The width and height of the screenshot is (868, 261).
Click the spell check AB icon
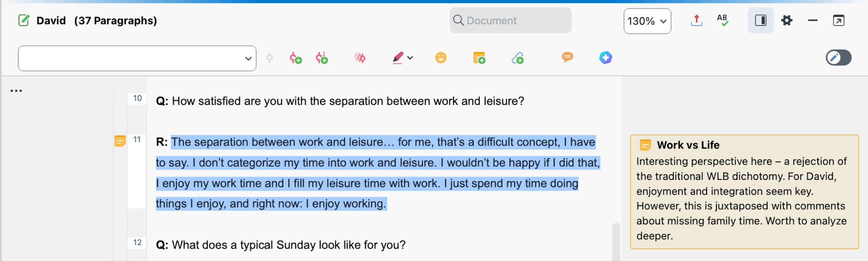coord(722,20)
